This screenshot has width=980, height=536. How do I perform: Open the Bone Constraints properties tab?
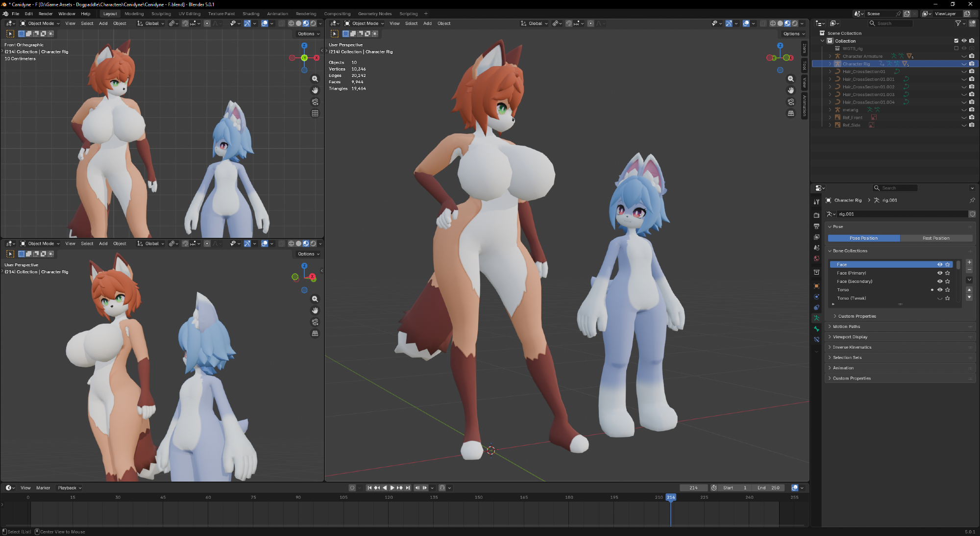pos(816,339)
